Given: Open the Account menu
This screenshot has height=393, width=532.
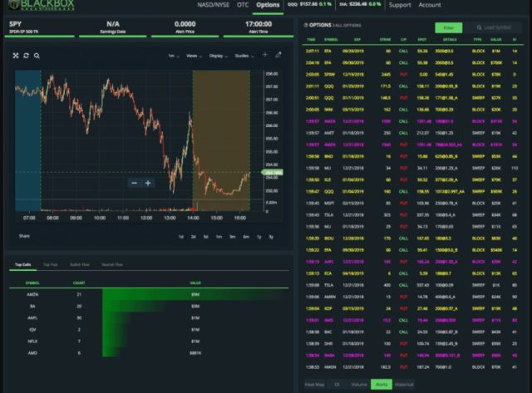Looking at the screenshot, I should point(430,5).
